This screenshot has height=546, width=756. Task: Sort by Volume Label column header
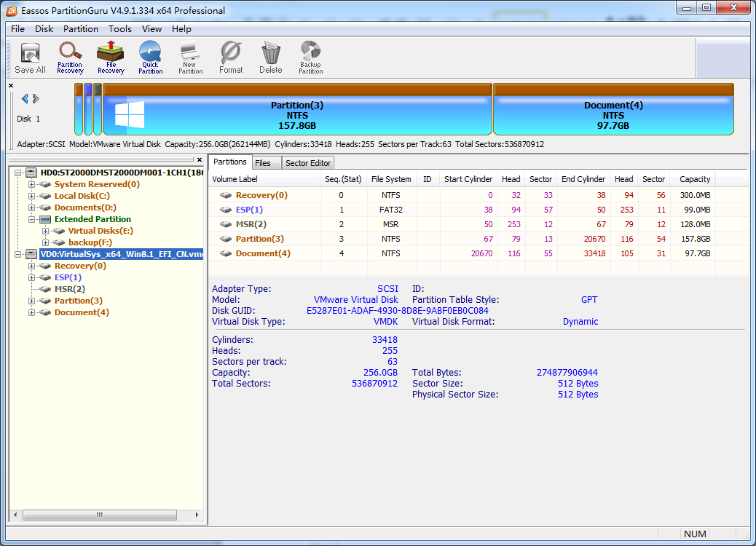265,179
